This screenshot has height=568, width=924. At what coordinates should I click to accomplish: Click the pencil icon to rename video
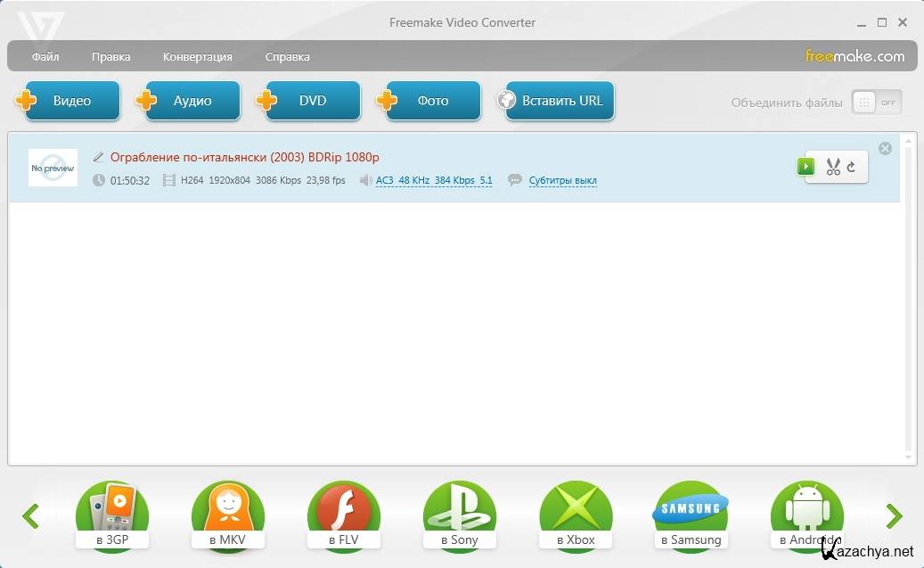[x=98, y=158]
